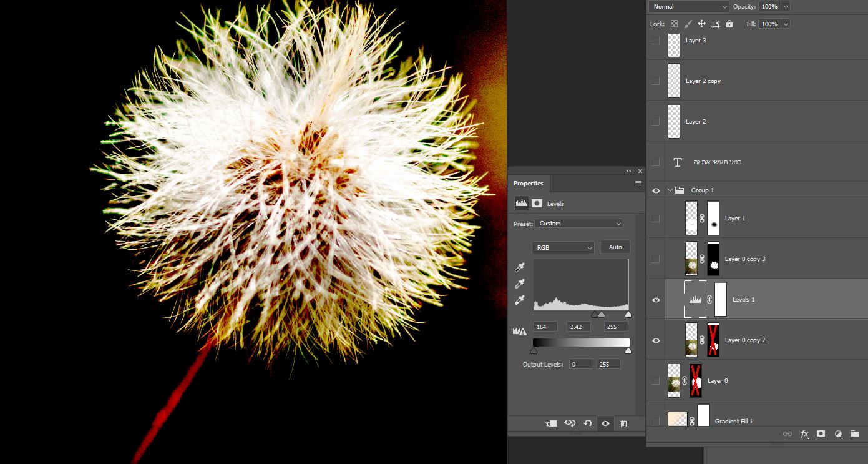This screenshot has width=868, height=464.
Task: Click the Opacity percentage field
Action: (x=769, y=6)
